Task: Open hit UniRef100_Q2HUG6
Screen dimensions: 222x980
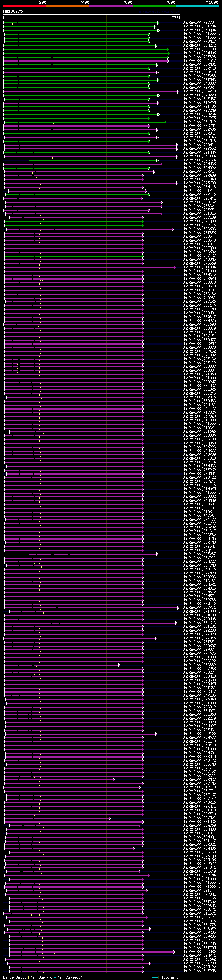Action: [x=199, y=164]
